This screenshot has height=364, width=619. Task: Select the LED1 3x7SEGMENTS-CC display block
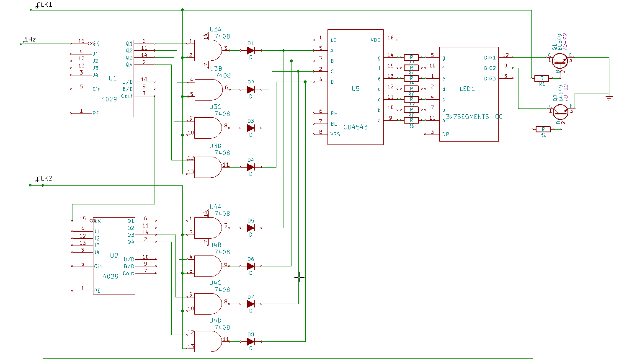click(469, 94)
